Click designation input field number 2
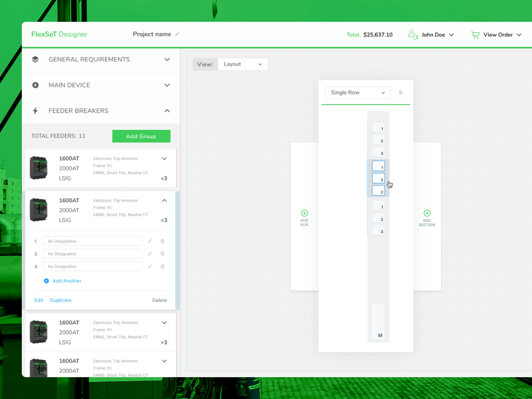532x399 pixels. tap(92, 254)
